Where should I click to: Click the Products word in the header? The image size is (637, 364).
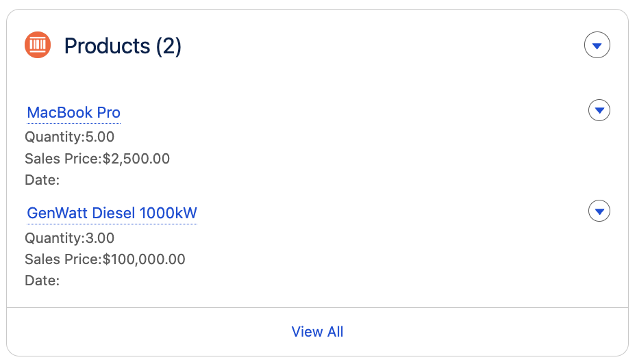point(107,46)
